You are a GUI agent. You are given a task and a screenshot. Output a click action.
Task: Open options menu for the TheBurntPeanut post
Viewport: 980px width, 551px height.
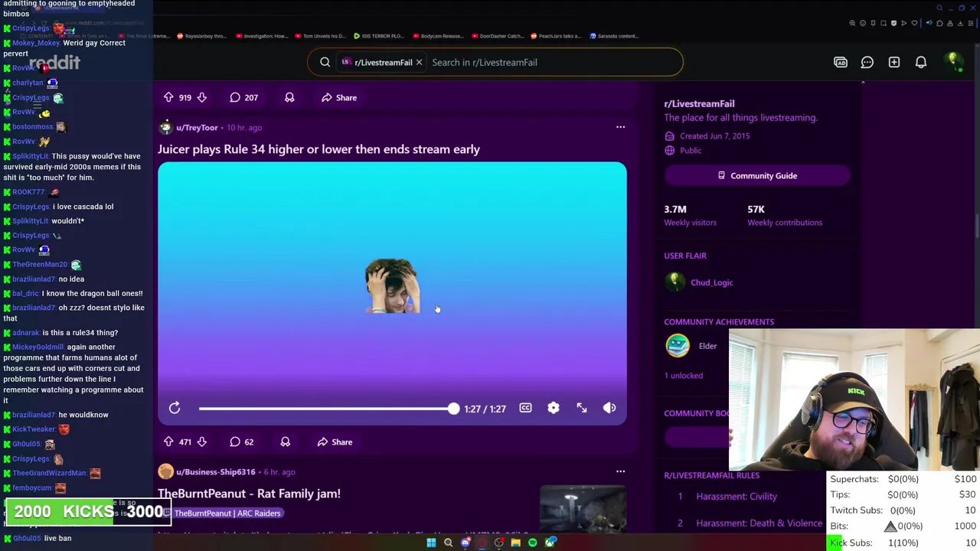coord(620,471)
